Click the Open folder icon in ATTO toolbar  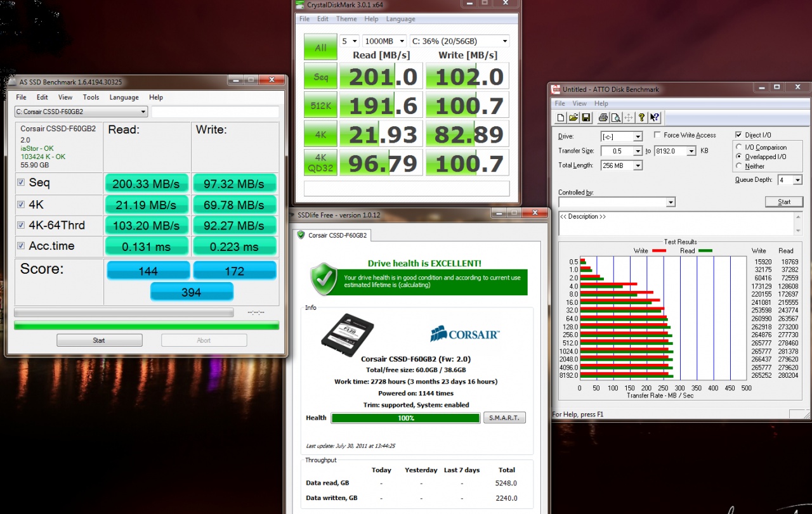pyautogui.click(x=573, y=118)
